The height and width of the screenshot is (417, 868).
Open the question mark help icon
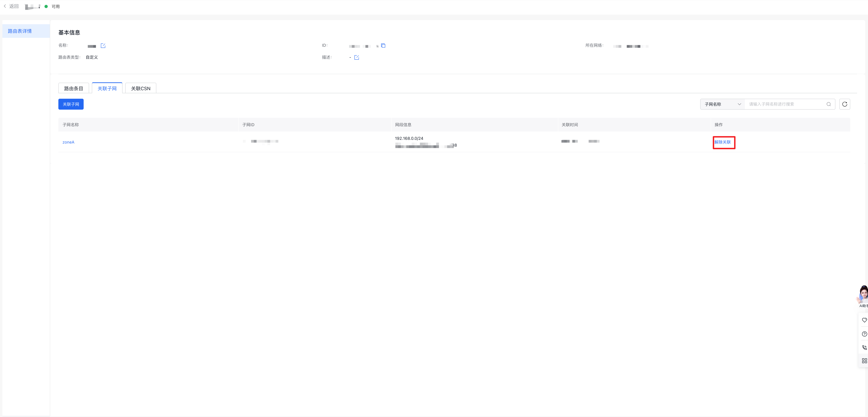864,334
